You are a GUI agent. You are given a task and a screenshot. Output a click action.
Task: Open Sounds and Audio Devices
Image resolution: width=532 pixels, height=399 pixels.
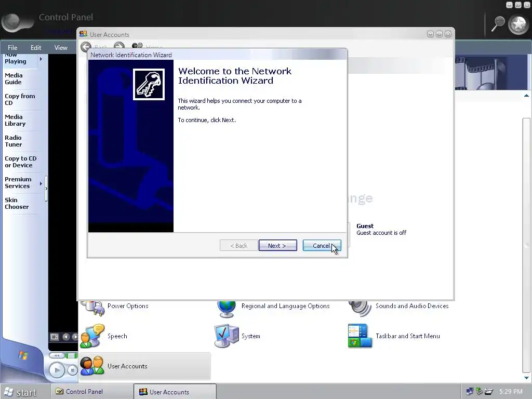click(398, 306)
